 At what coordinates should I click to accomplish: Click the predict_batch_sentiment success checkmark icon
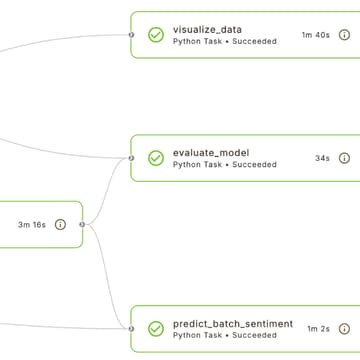(156, 329)
